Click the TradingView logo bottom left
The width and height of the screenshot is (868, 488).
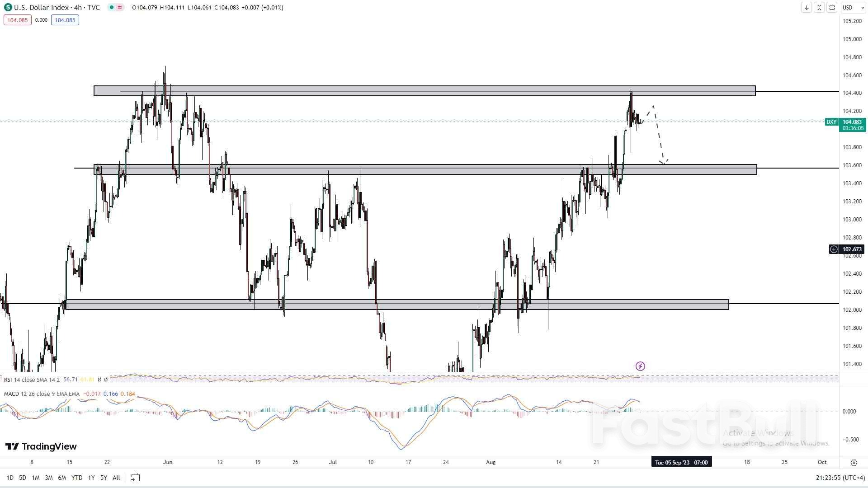41,446
